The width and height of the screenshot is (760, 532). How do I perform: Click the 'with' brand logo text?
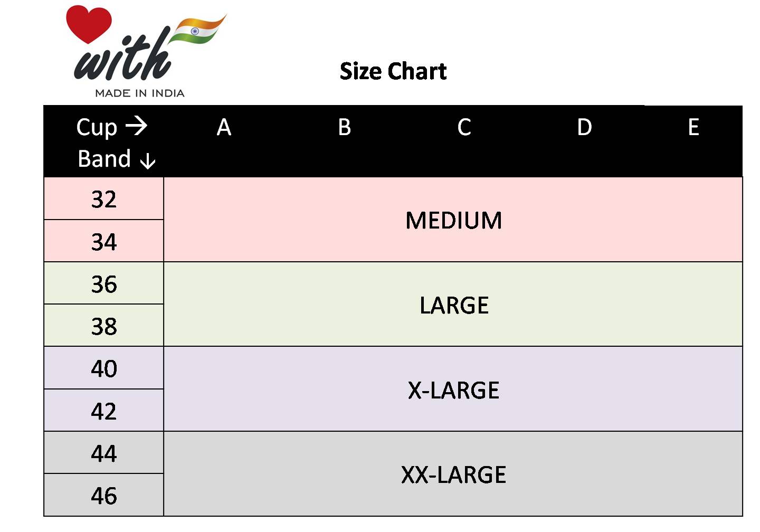click(x=122, y=58)
